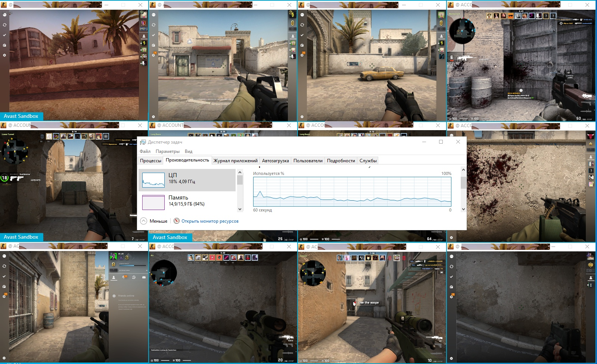
Task: Open settings gear in the palm-tree game window
Action: pos(4,55)
